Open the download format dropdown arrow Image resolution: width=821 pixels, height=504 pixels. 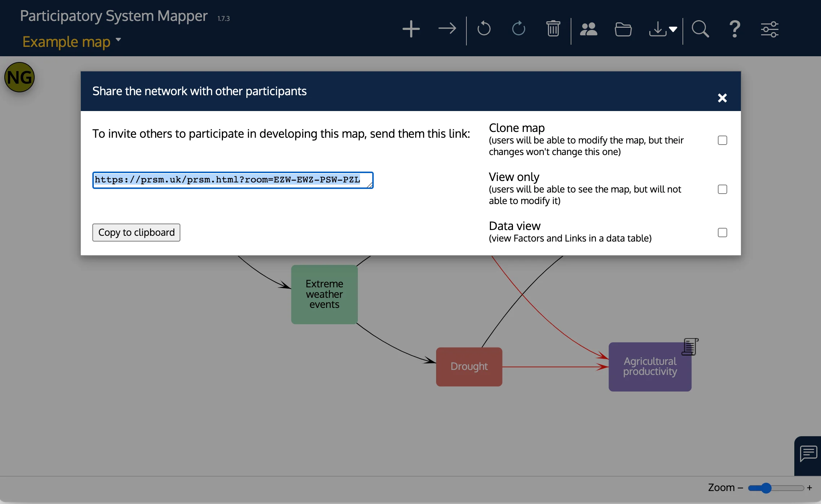coord(673,29)
